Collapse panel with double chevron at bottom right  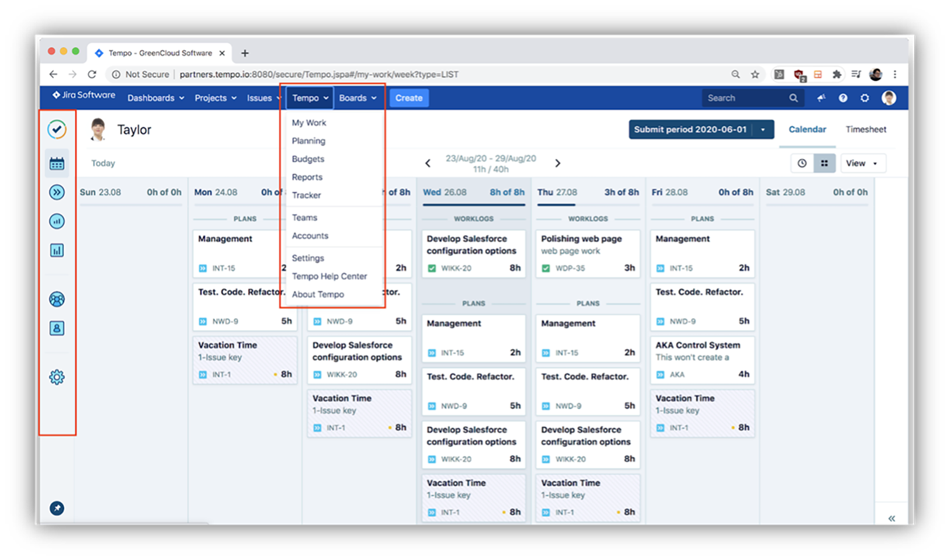891,518
